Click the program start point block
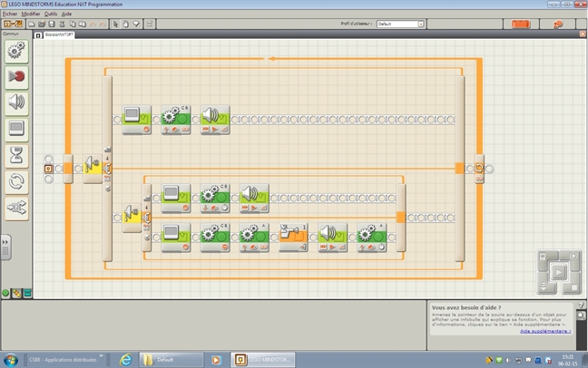The height and width of the screenshot is (368, 588). click(x=48, y=169)
